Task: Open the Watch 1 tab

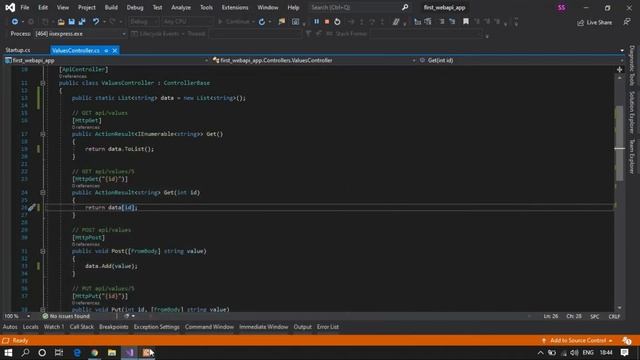Action: pyautogui.click(x=54, y=327)
